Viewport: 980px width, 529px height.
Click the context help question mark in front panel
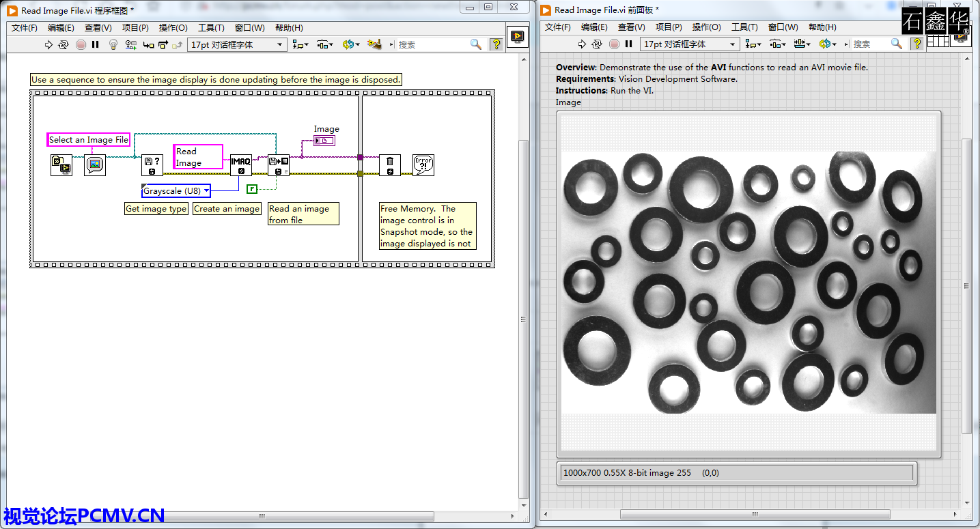click(917, 44)
